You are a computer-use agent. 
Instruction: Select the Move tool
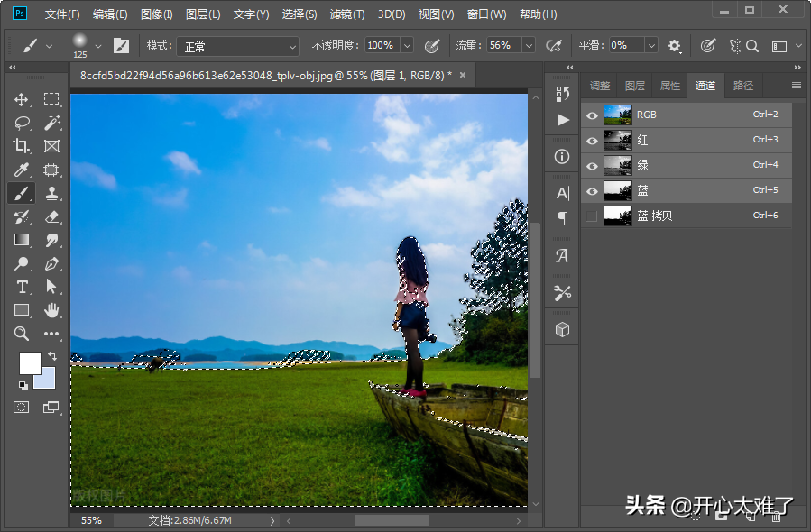(22, 99)
